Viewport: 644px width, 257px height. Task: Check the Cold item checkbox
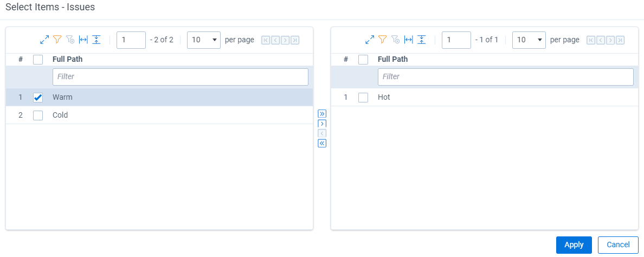[38, 115]
